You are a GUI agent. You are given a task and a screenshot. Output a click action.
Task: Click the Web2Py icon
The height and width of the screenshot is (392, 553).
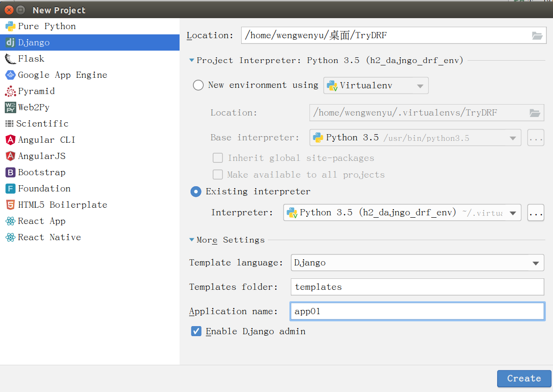click(10, 107)
